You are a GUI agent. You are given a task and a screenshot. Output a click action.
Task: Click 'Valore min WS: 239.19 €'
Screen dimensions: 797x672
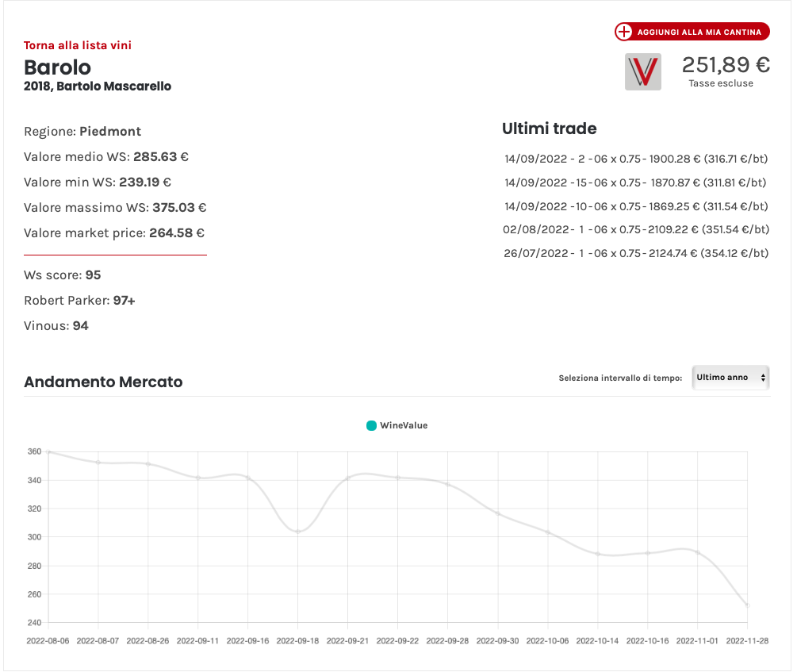98,182
